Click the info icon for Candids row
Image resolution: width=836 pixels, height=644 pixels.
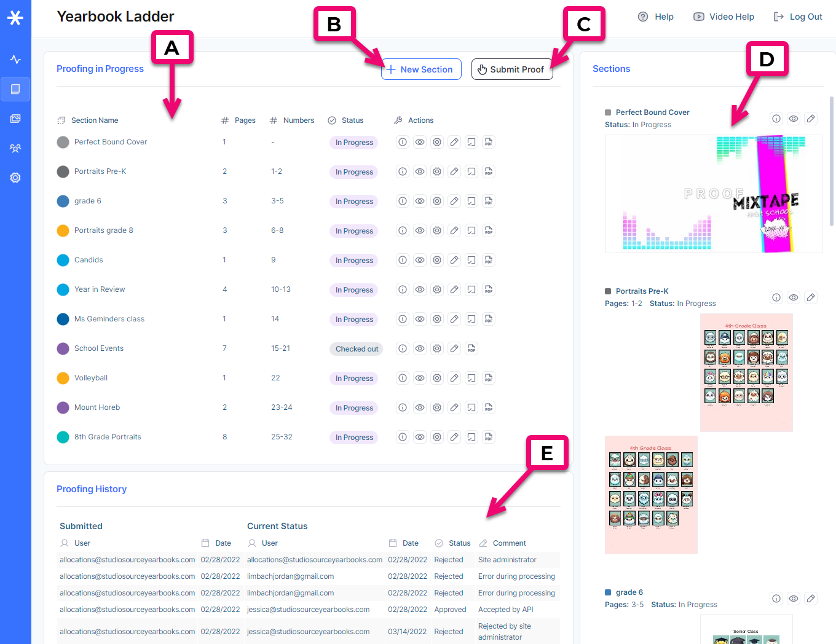coord(403,260)
